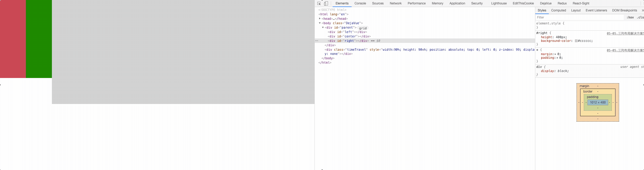Collapse the div#parent tree node

323,28
